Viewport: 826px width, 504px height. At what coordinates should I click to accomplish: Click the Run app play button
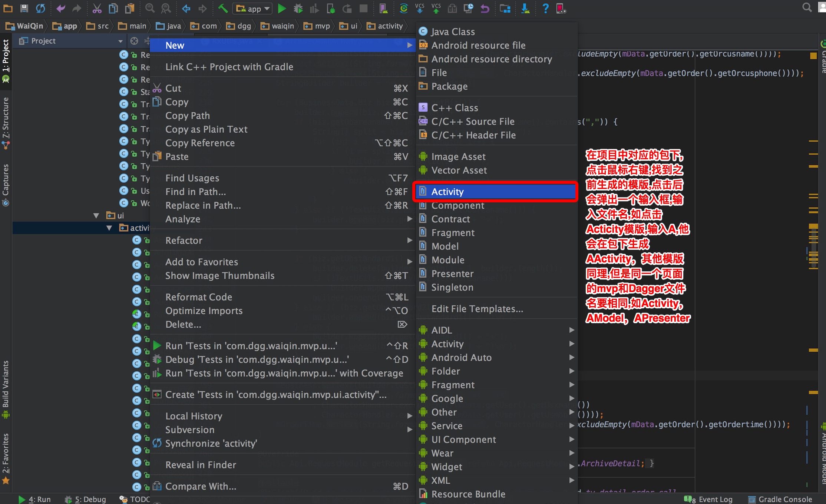coord(282,9)
